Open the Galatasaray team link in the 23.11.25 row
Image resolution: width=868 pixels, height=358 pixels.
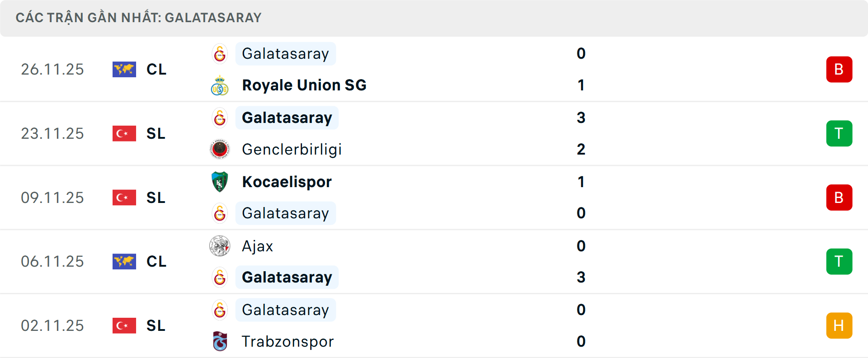point(287,118)
